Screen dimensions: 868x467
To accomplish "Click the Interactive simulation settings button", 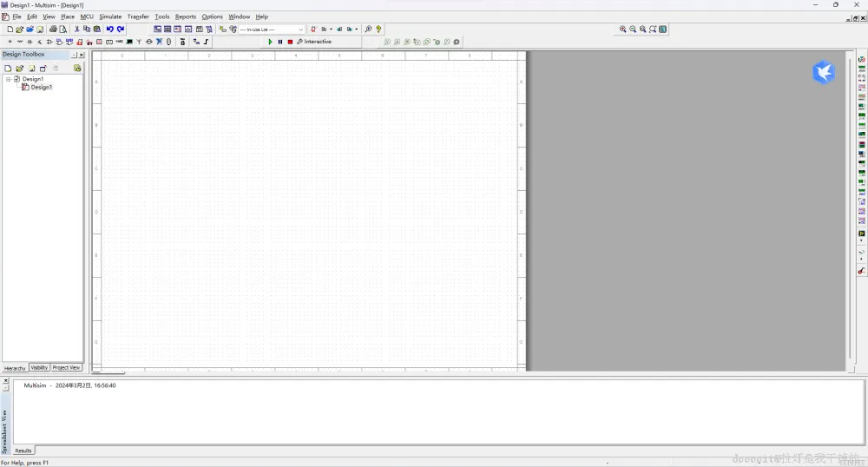I will [314, 42].
